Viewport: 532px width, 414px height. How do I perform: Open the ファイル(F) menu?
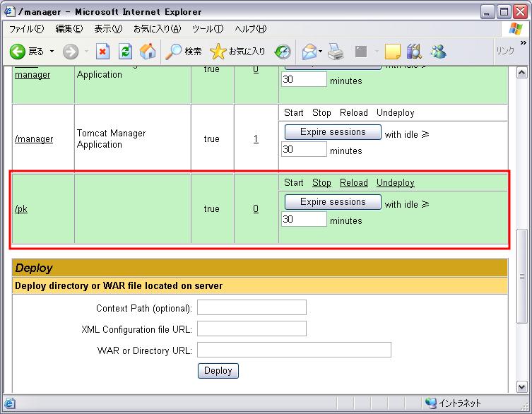[x=26, y=29]
